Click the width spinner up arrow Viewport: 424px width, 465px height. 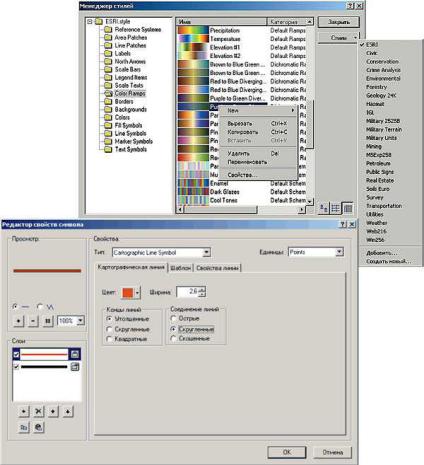click(202, 289)
